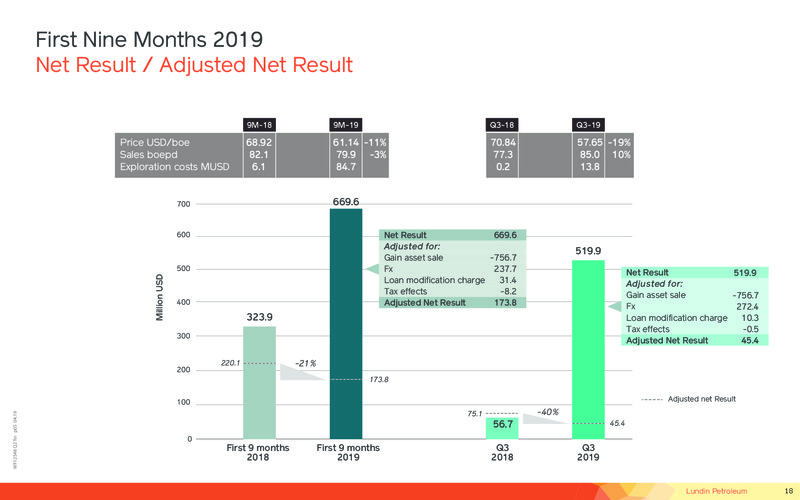Click the -19% price change value
Viewport: 800px width, 500px height.
tap(619, 142)
